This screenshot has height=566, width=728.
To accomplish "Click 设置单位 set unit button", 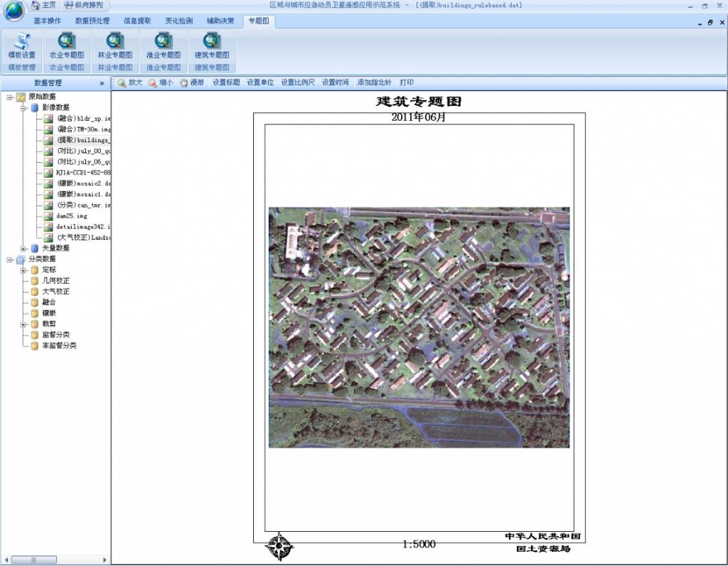I will [260, 82].
